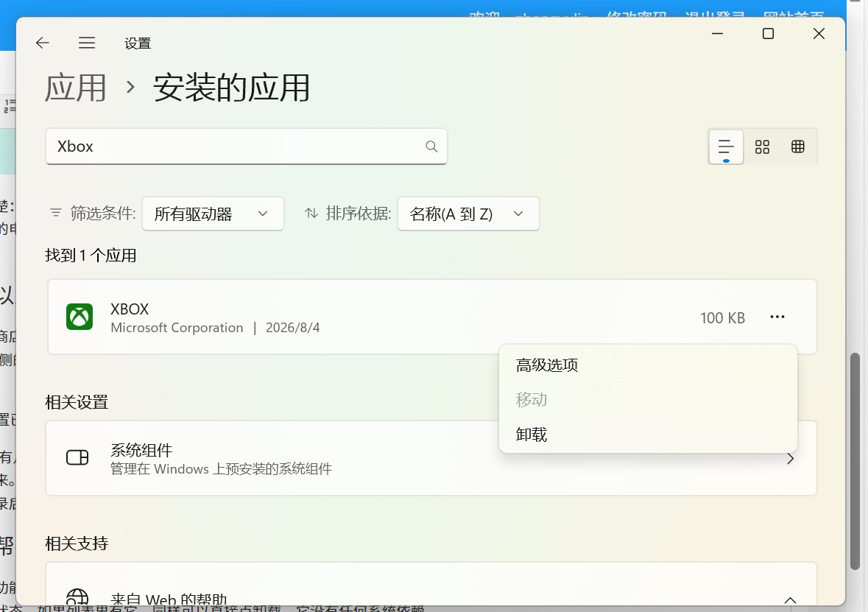Close the settings window
868x612 pixels.
coord(819,34)
